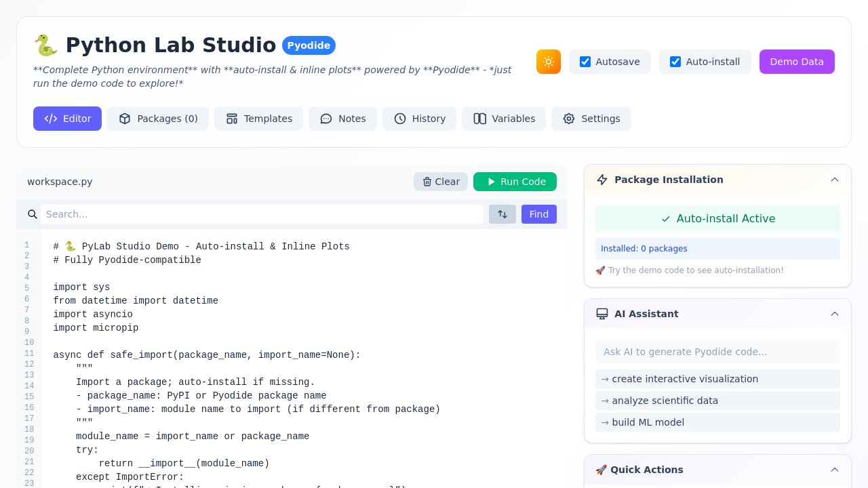The width and height of the screenshot is (868, 488).
Task: Click the 'import micropip' code line
Action: (96, 328)
